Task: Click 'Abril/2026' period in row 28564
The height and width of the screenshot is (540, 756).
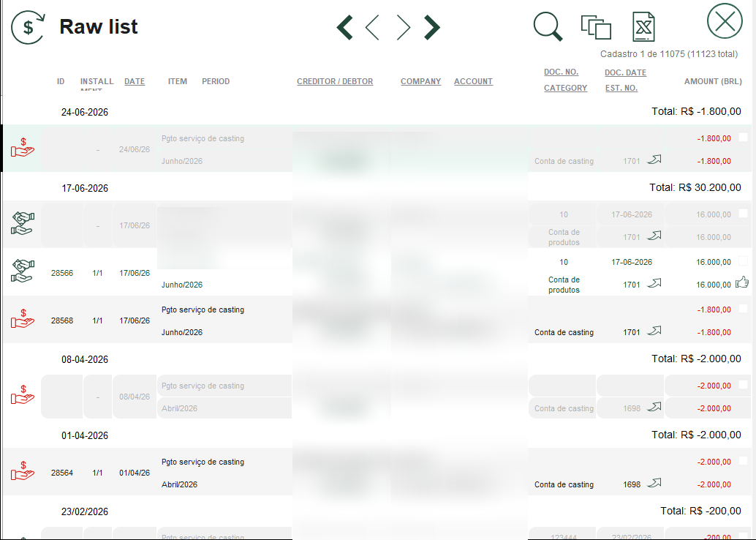Action: pyautogui.click(x=179, y=484)
